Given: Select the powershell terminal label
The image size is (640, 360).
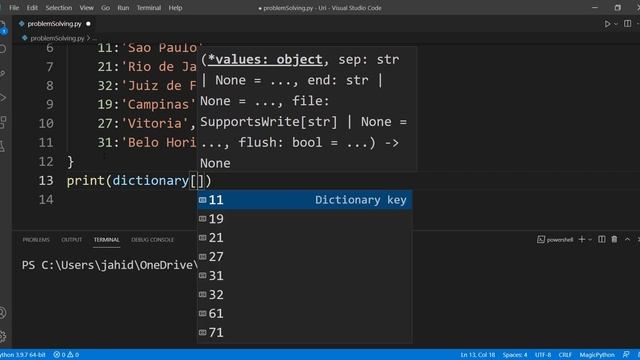Looking at the screenshot, I should (555, 240).
